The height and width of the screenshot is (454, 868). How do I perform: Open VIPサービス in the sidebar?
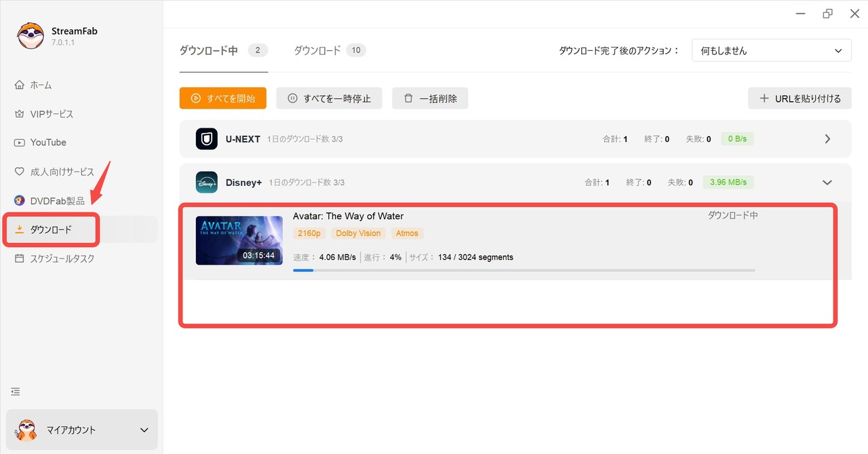[x=51, y=114]
